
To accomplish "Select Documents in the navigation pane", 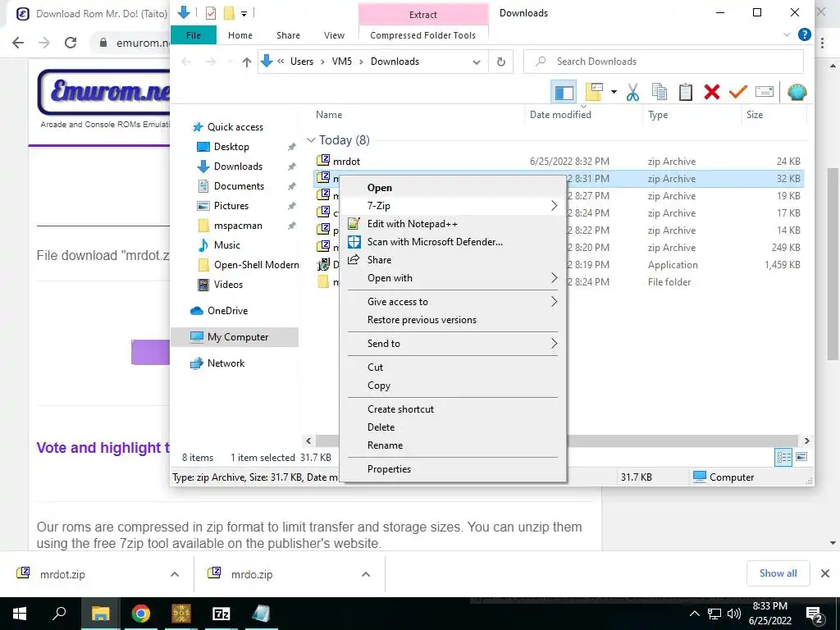I will [239, 186].
